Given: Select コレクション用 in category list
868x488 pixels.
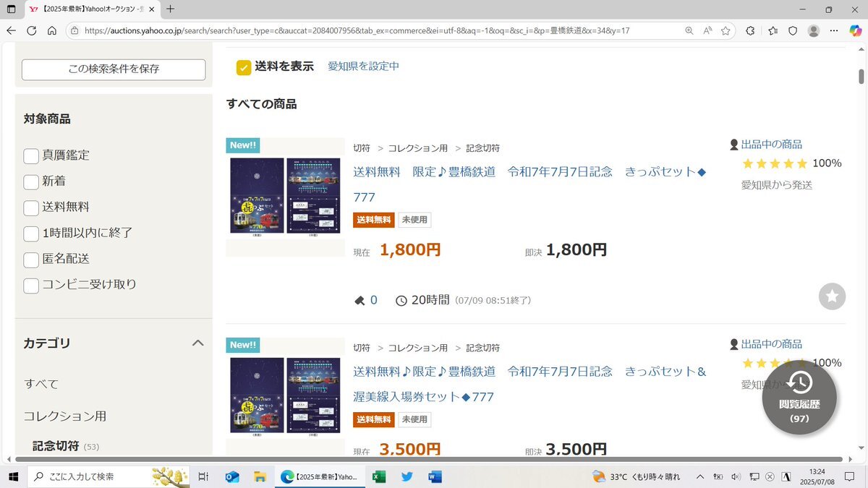Looking at the screenshot, I should coord(65,416).
